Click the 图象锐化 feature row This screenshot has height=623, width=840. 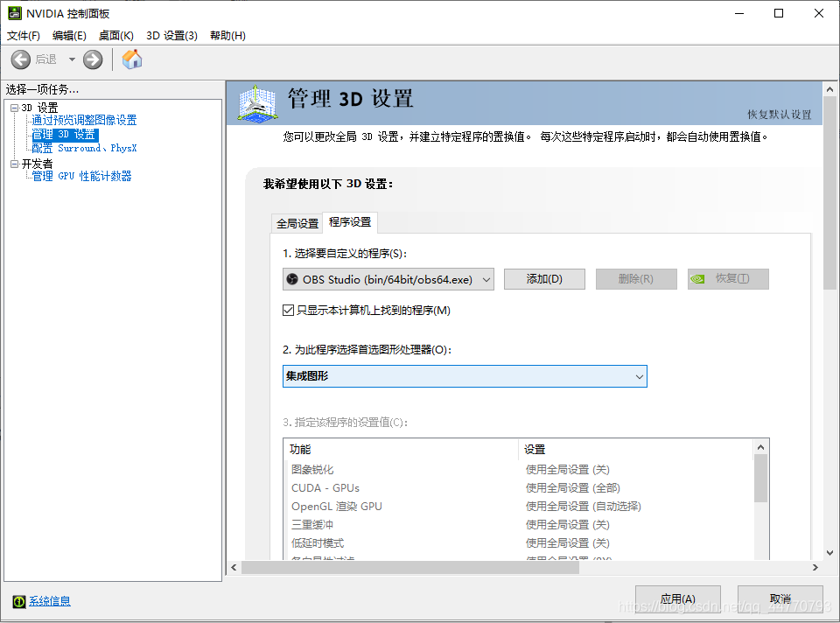[x=519, y=470]
